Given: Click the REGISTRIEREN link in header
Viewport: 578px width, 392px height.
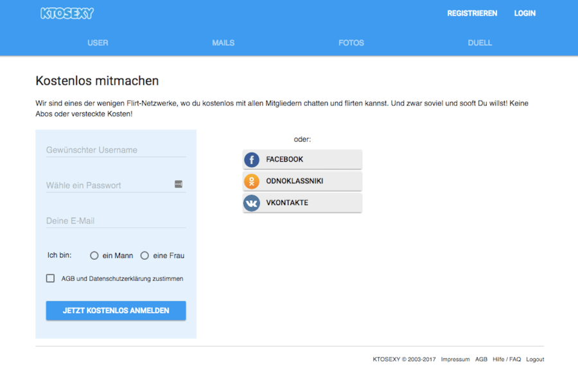Looking at the screenshot, I should coord(472,13).
